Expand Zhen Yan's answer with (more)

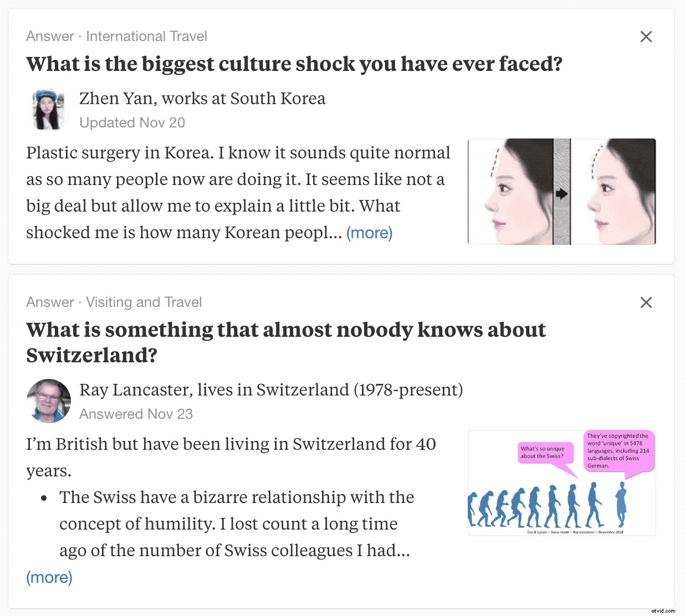(x=369, y=233)
